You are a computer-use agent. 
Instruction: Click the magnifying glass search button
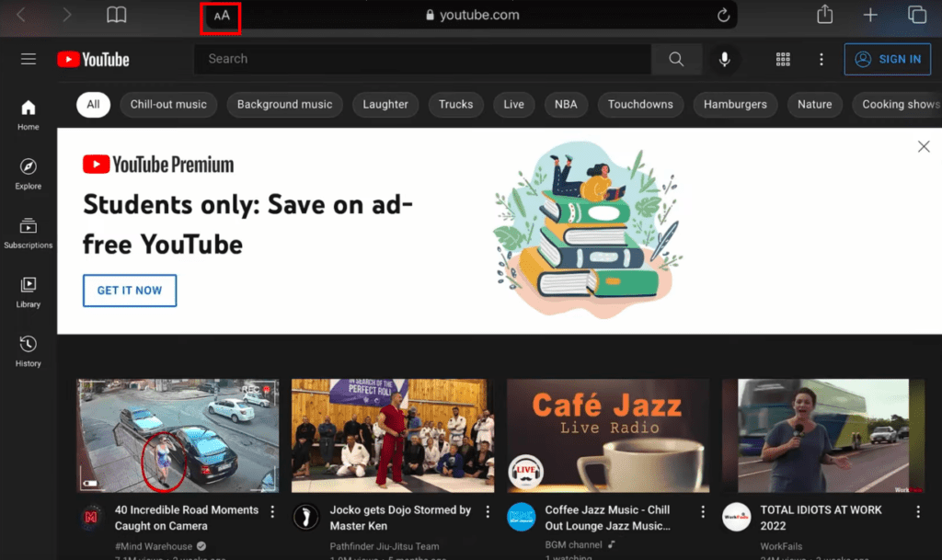676,59
